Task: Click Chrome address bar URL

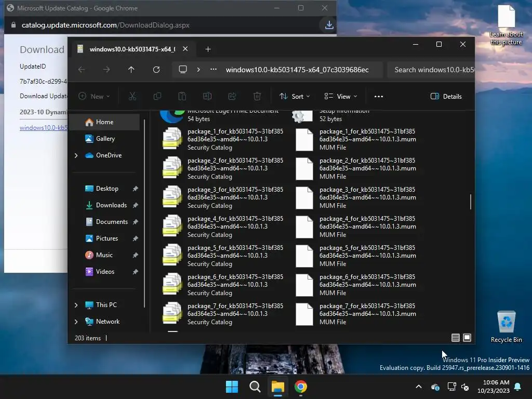Action: tap(105, 25)
